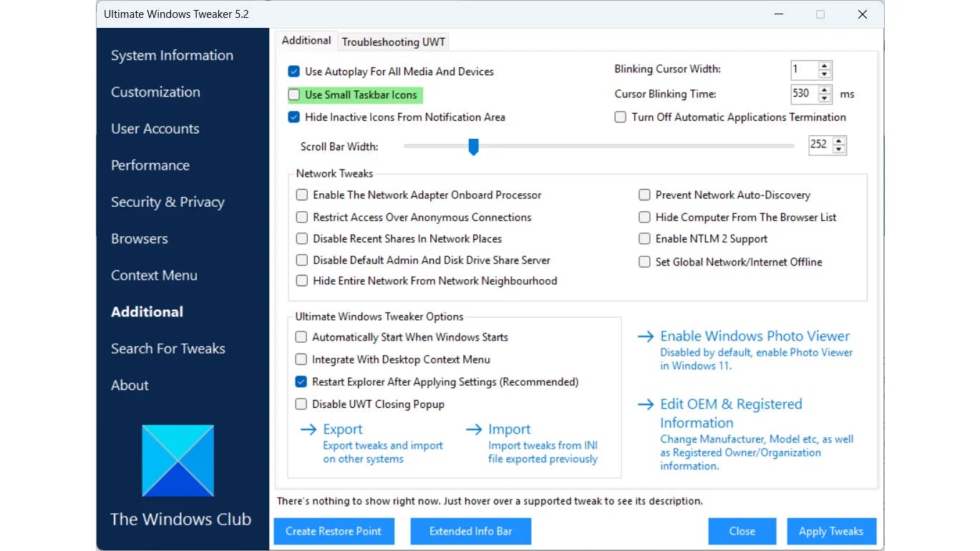Screen dimensions: 980x551
Task: Decrease Cursor Blinking Time with down arrow
Action: point(825,97)
